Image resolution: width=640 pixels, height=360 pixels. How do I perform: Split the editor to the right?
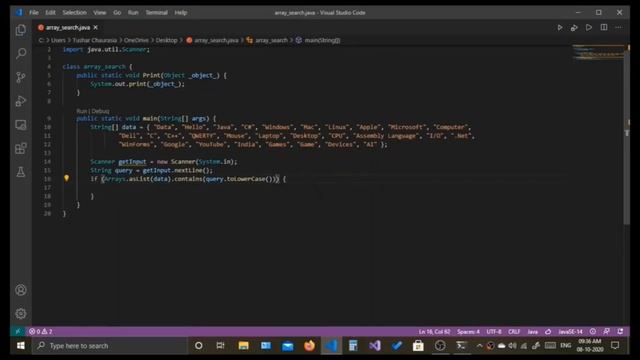pos(604,27)
